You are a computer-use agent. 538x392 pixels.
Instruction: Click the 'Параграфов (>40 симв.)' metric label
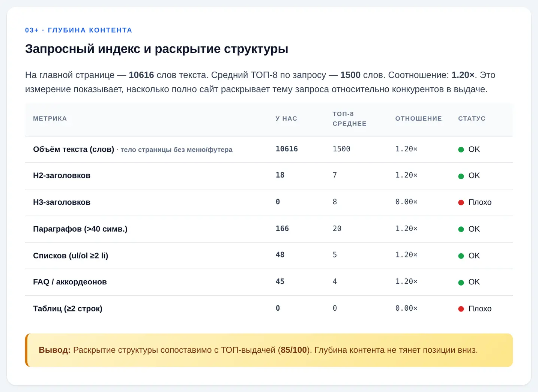pos(80,229)
